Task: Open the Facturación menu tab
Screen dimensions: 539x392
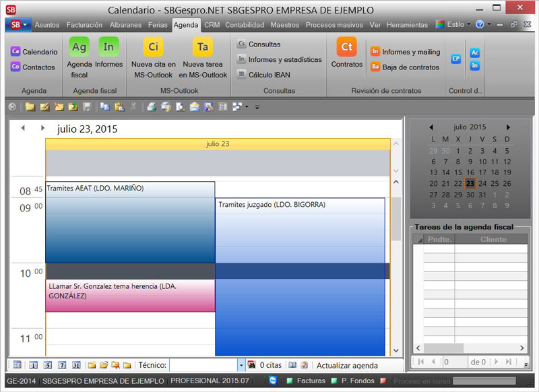Action: pyautogui.click(x=85, y=25)
